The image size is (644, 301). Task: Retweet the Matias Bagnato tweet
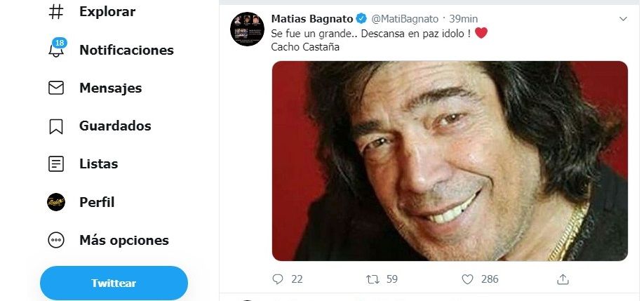[373, 279]
